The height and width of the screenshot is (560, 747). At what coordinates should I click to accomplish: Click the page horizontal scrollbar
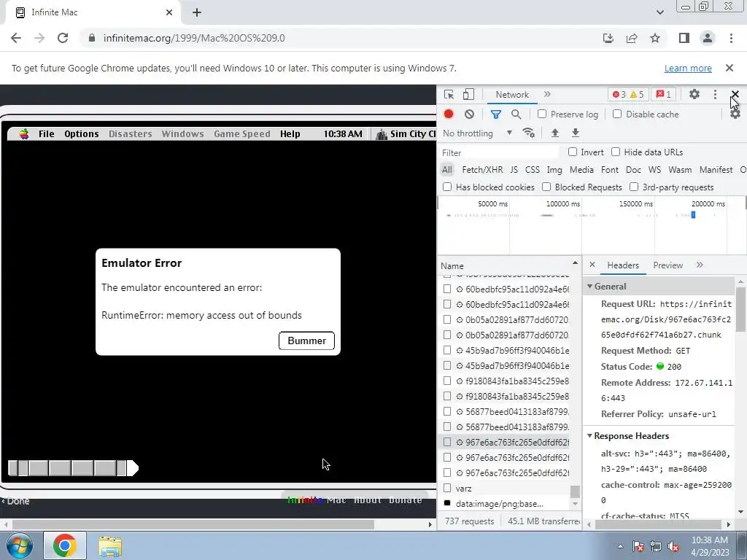(193, 524)
